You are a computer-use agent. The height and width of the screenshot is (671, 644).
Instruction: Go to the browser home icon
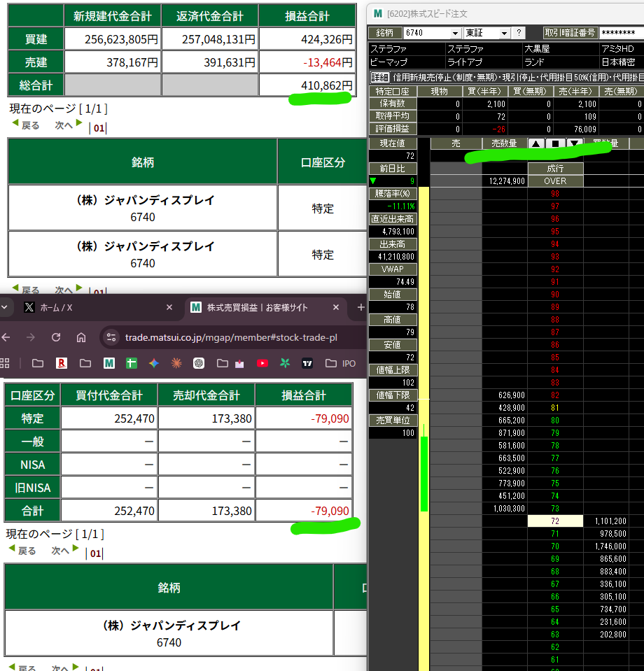[x=81, y=337]
